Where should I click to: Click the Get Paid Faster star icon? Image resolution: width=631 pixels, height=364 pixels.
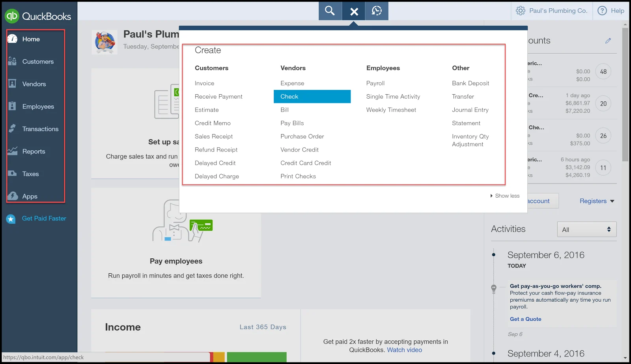click(x=11, y=219)
